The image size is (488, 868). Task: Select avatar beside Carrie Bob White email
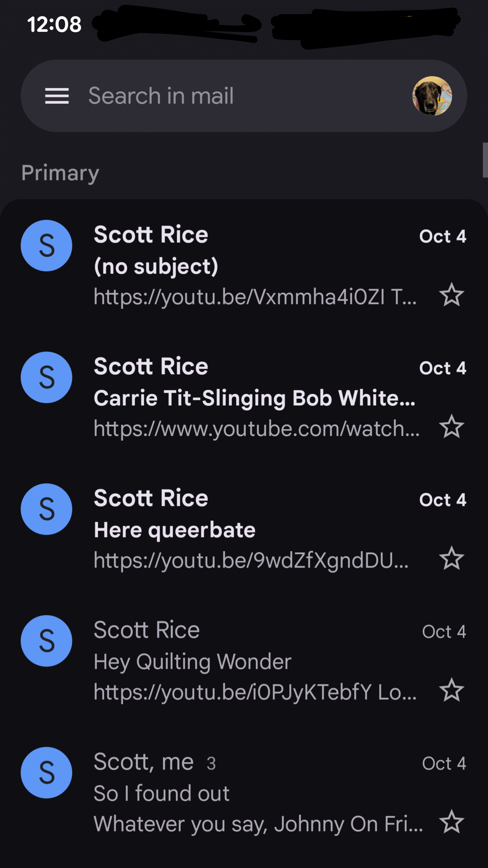[x=46, y=377]
